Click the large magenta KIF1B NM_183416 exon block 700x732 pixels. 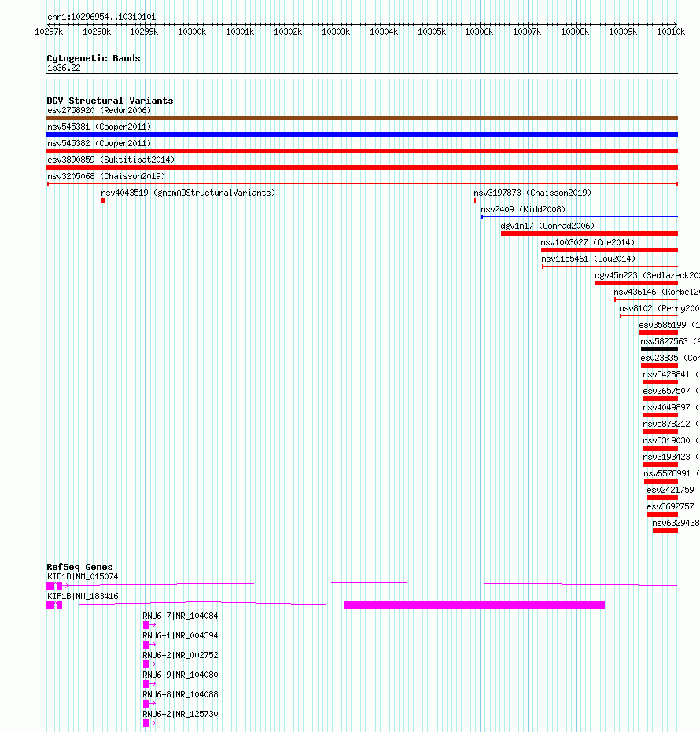point(474,605)
